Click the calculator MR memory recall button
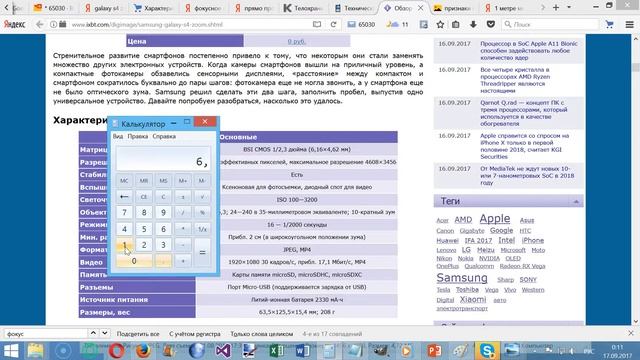 coord(144,180)
